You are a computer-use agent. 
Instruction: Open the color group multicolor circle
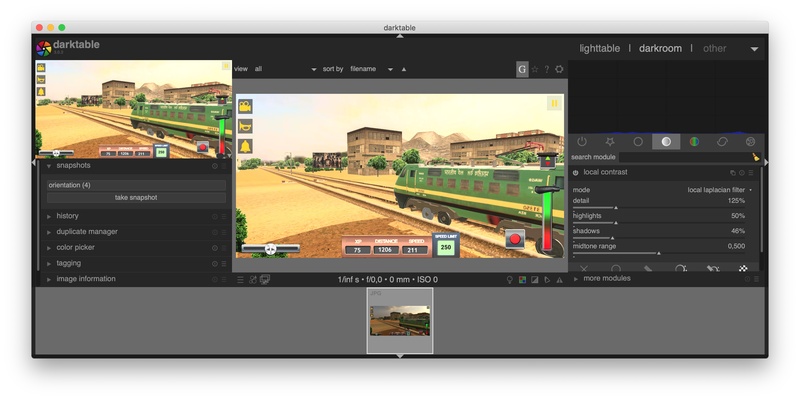(694, 142)
